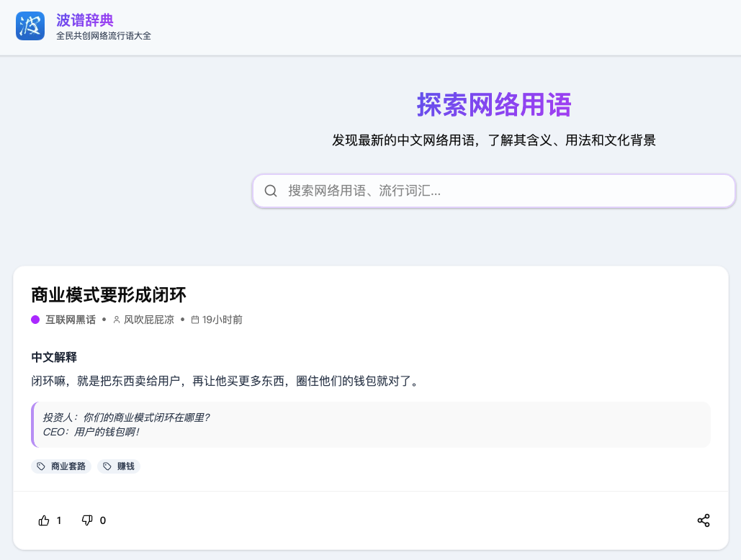Click the calendar icon beside 19小时前
Image resolution: width=741 pixels, height=560 pixels.
[x=194, y=320]
